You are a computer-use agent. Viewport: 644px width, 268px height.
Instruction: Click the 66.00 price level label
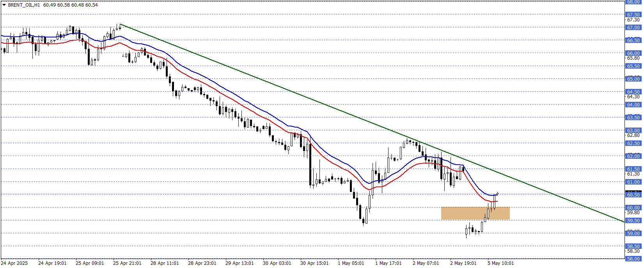[x=633, y=53]
